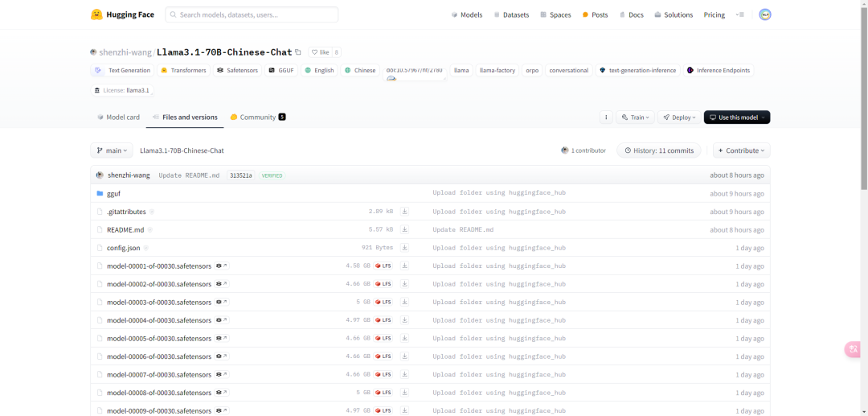Image resolution: width=868 pixels, height=416 pixels.
Task: Open Docs in top navigation
Action: point(632,15)
